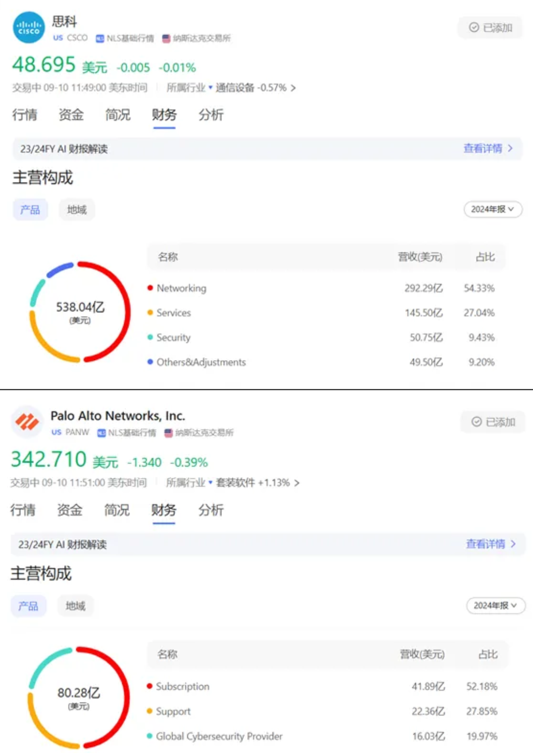Screen dimensions: 533x756
Task: Click red dot beside Networking
Action: click(150, 288)
